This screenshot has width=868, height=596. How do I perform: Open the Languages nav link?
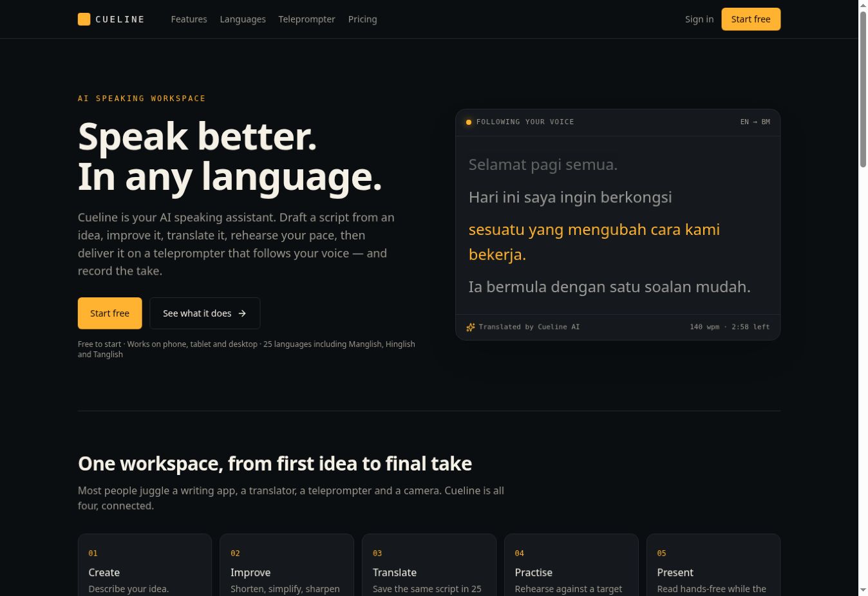(243, 19)
